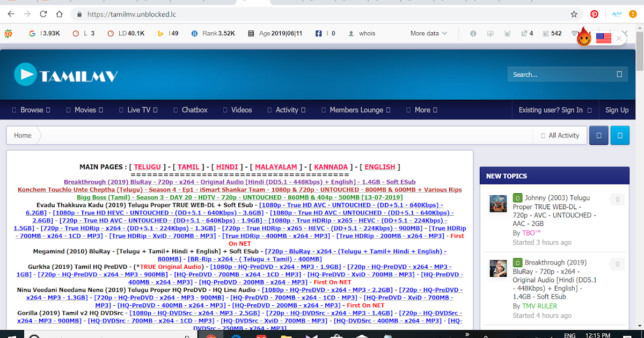The width and height of the screenshot is (644, 338).
Task: Click reply count 0 badge for Johnny topic
Action: coord(617,200)
